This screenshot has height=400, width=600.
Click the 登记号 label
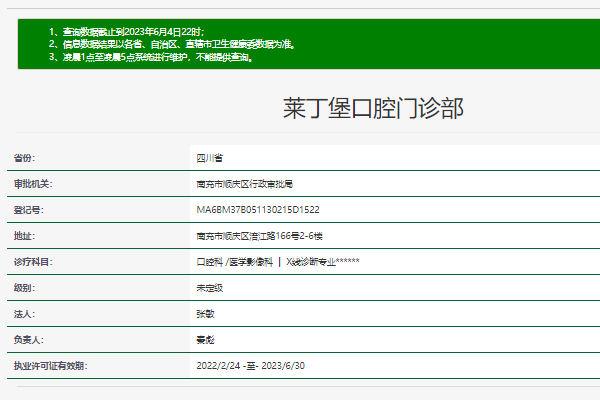coord(29,210)
